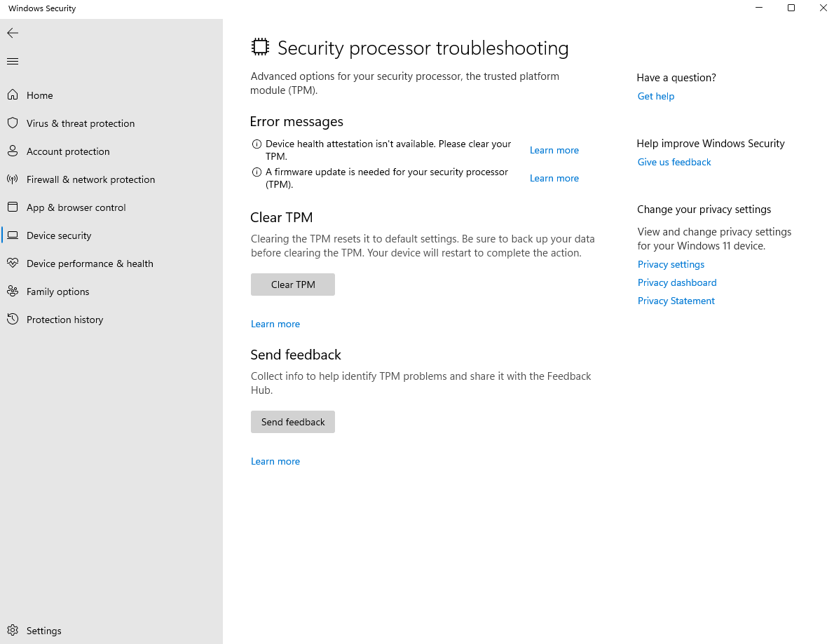Click the Firewall & network protection icon
The image size is (834, 644).
point(13,179)
